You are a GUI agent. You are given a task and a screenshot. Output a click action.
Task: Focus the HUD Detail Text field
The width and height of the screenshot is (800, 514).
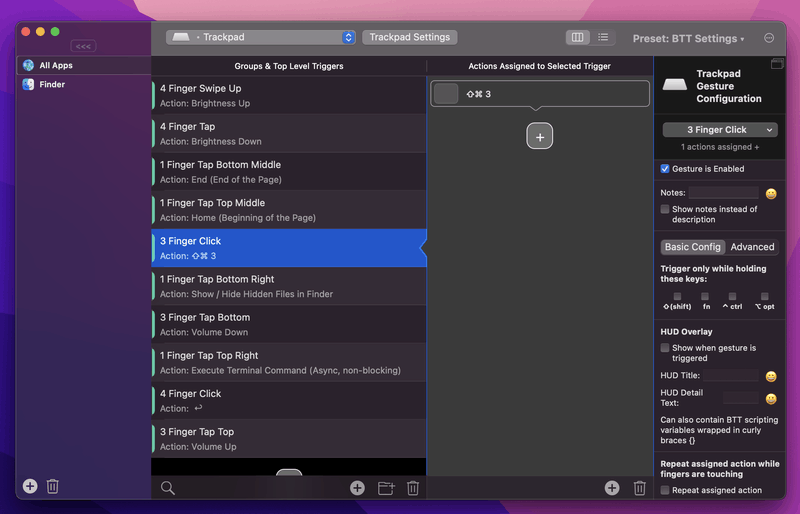(x=741, y=398)
